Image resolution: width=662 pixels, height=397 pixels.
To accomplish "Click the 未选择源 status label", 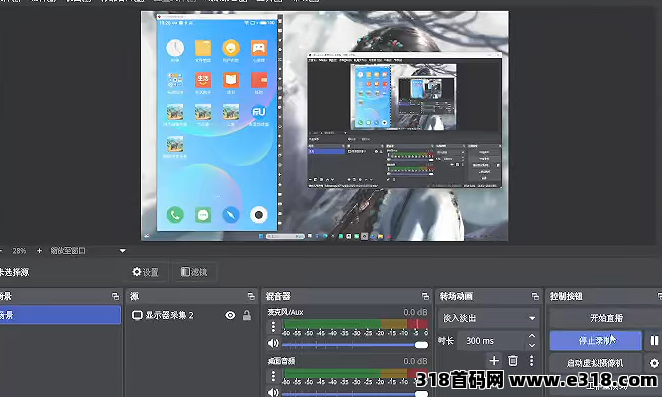I will (14, 272).
